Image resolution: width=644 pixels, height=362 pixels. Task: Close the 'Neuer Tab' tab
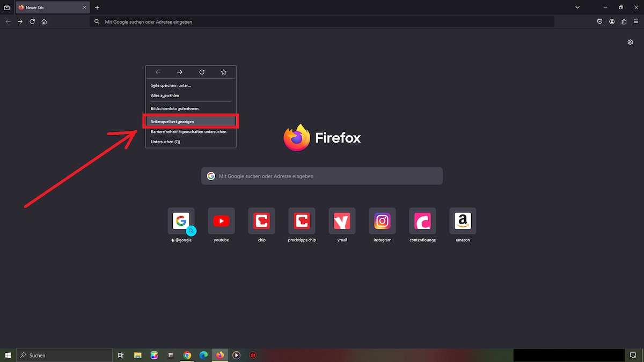[84, 8]
